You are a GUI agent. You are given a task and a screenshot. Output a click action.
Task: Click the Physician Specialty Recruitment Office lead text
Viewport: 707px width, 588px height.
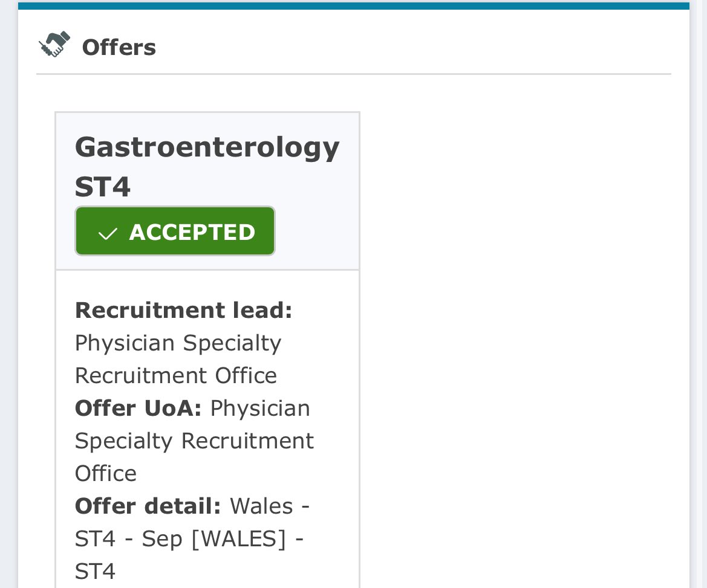click(x=178, y=359)
